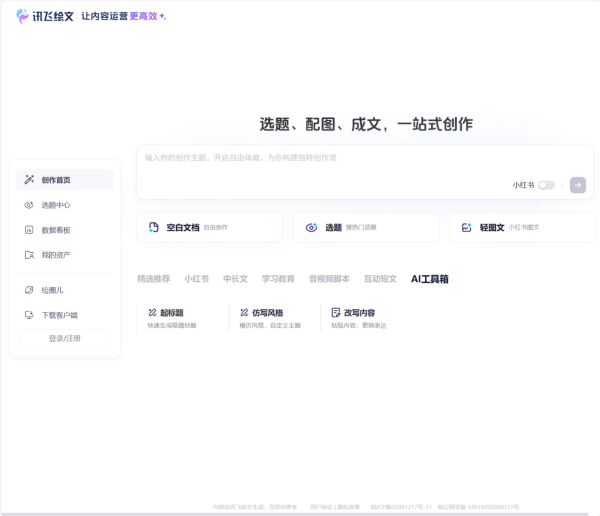Viewport: 600px width, 516px height.
Task: Open the 空白文档 自由创作 card
Action: click(x=210, y=227)
